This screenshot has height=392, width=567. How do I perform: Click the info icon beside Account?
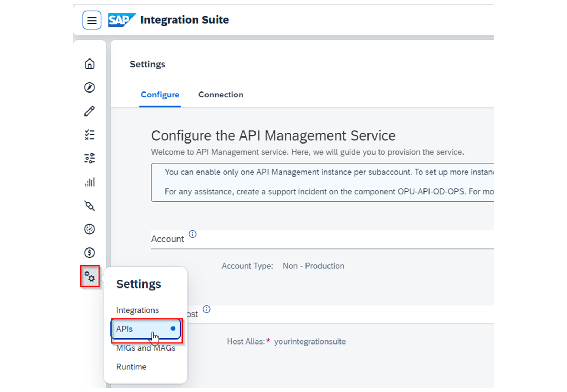tap(192, 234)
